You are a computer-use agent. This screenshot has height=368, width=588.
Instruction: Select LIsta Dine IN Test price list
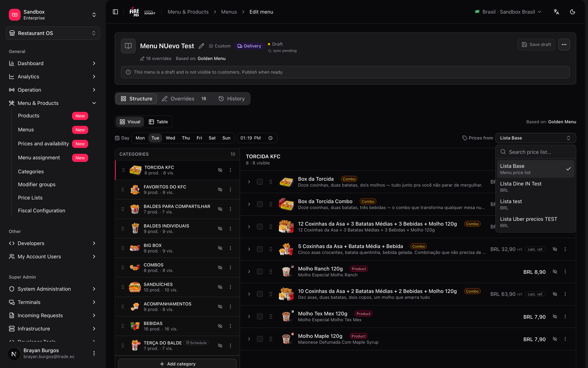tap(535, 187)
